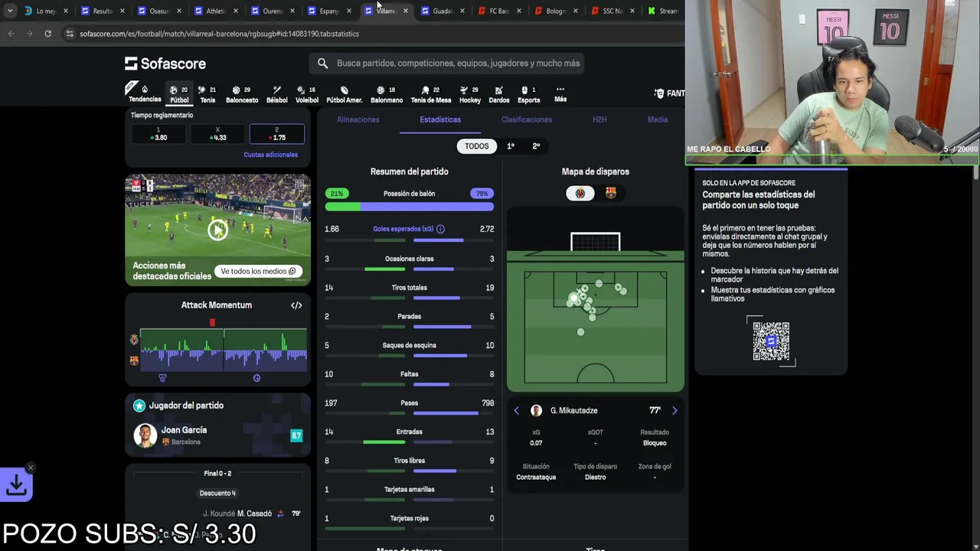Click the browser address bar URL
Screen dimensions: 980x551
[219, 34]
